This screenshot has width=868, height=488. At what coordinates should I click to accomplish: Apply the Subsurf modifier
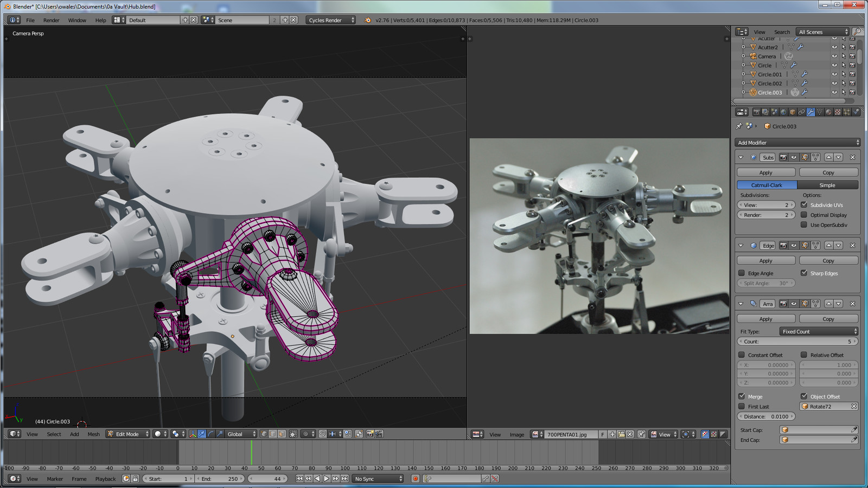click(765, 172)
